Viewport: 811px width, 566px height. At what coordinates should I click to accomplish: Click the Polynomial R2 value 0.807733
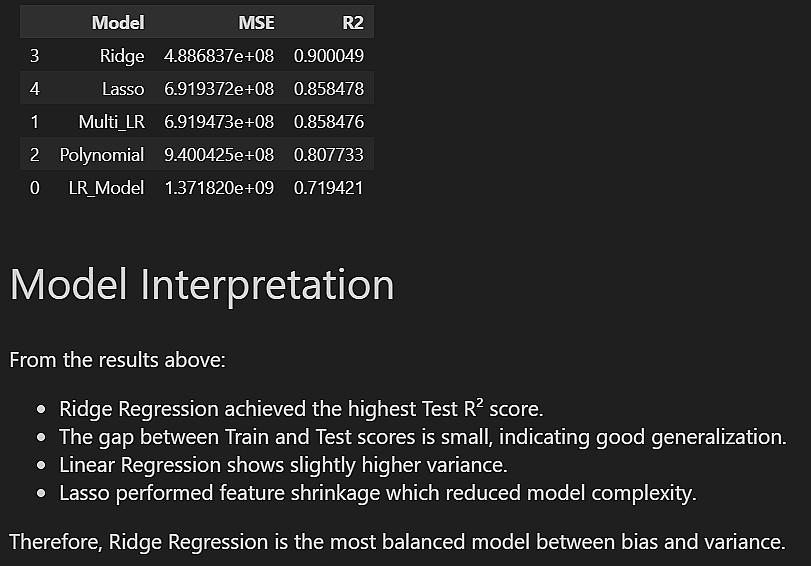(328, 155)
